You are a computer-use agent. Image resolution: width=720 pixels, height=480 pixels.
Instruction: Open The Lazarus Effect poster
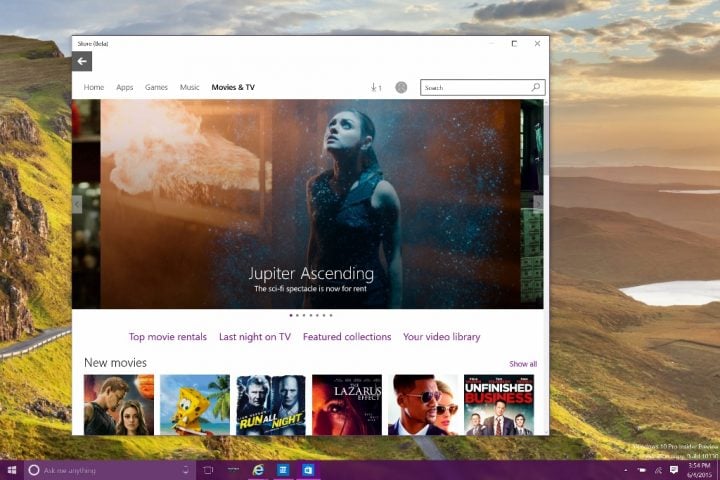click(x=347, y=405)
